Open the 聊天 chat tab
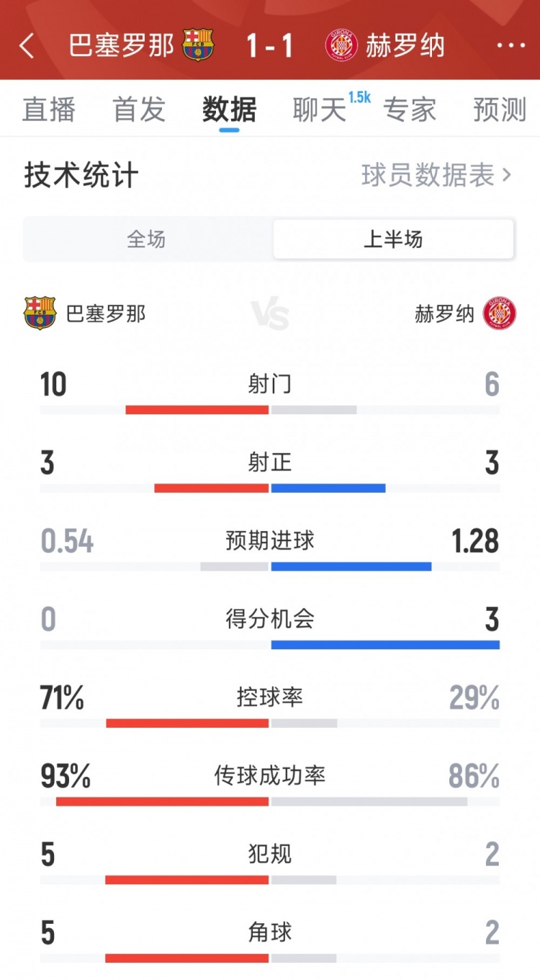The image size is (540, 980). pos(320,110)
